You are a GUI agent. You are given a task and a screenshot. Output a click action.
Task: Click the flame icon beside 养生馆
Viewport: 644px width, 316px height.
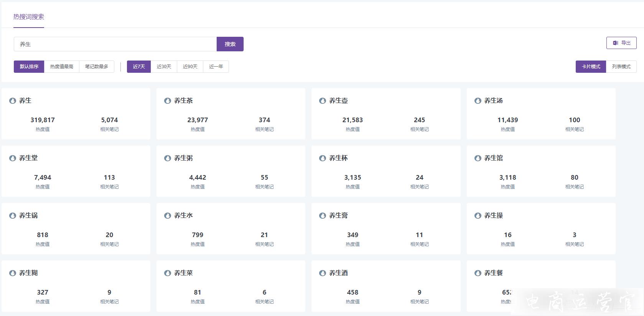478,158
